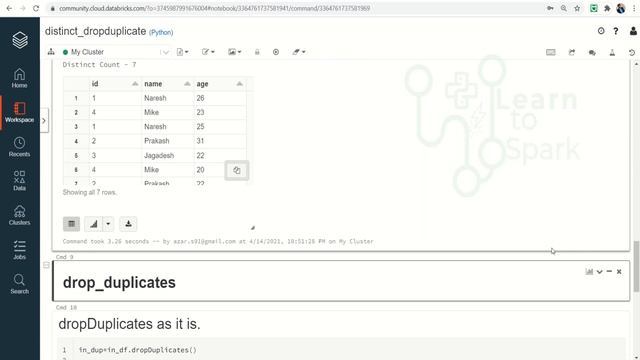
Task: Click the chart icon on drop_duplicates cell
Action: [x=589, y=271]
